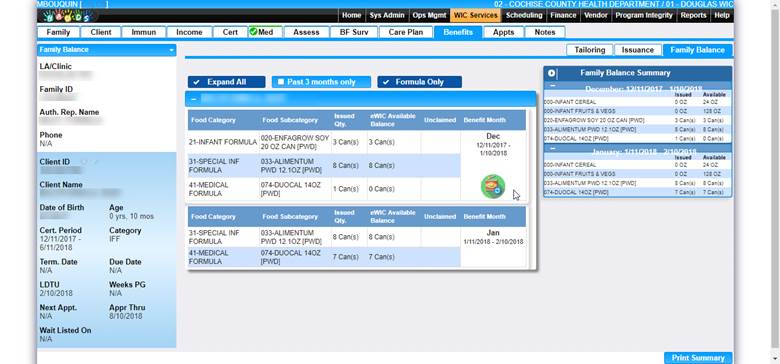Click the Print Summary button
This screenshot has width=780, height=364.
pyautogui.click(x=698, y=358)
